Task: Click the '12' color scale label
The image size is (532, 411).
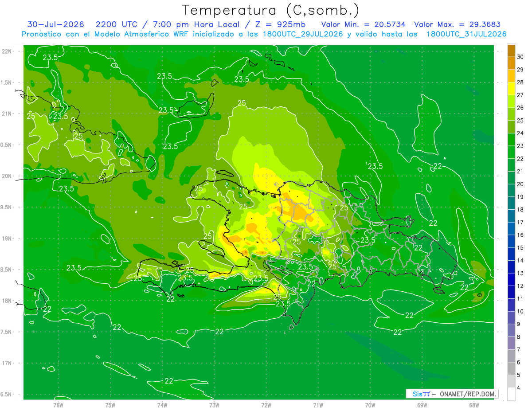Action: click(521, 286)
